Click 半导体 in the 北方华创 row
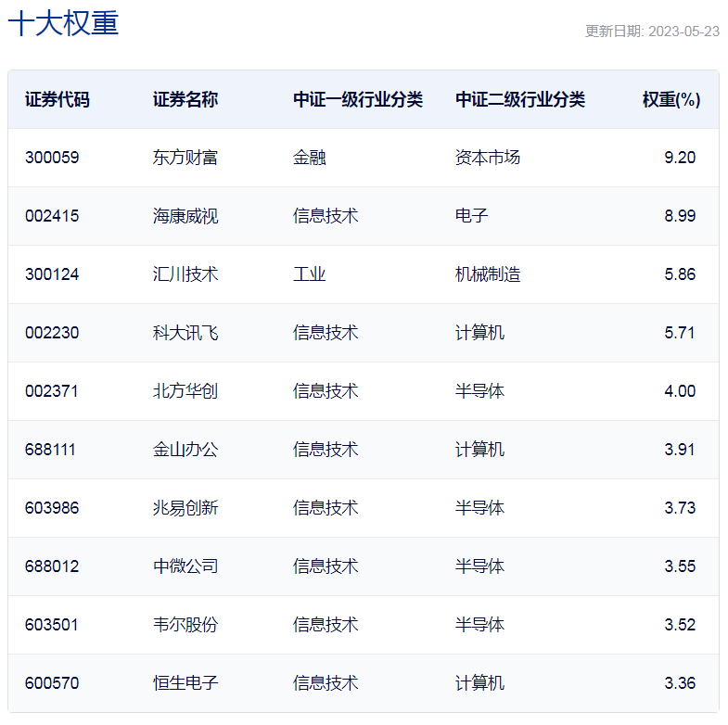Viewport: 728px width, 725px height. (479, 391)
